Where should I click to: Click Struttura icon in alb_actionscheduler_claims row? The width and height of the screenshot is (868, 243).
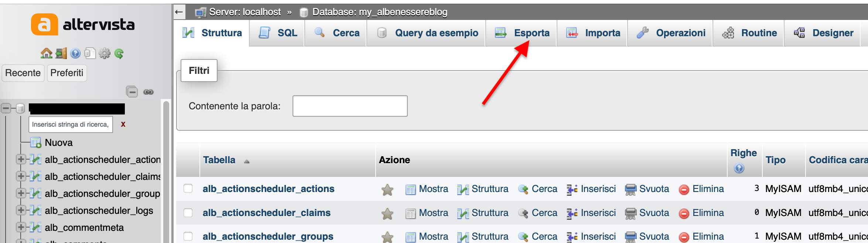coord(463,213)
